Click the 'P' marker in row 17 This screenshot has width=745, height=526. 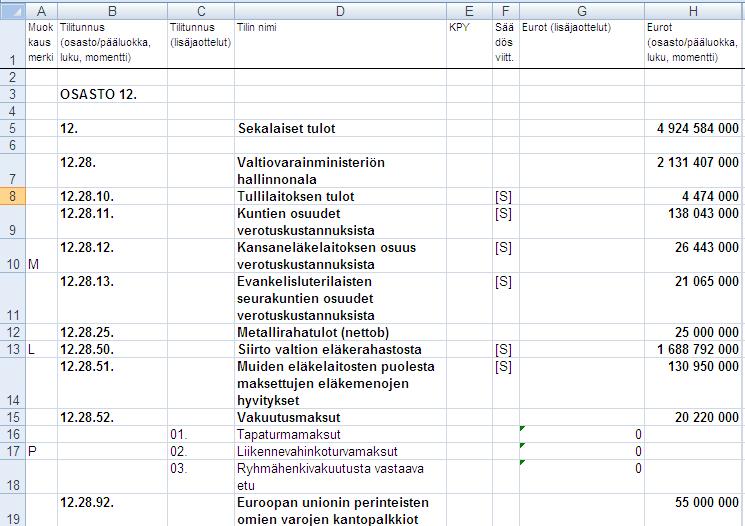click(32, 451)
